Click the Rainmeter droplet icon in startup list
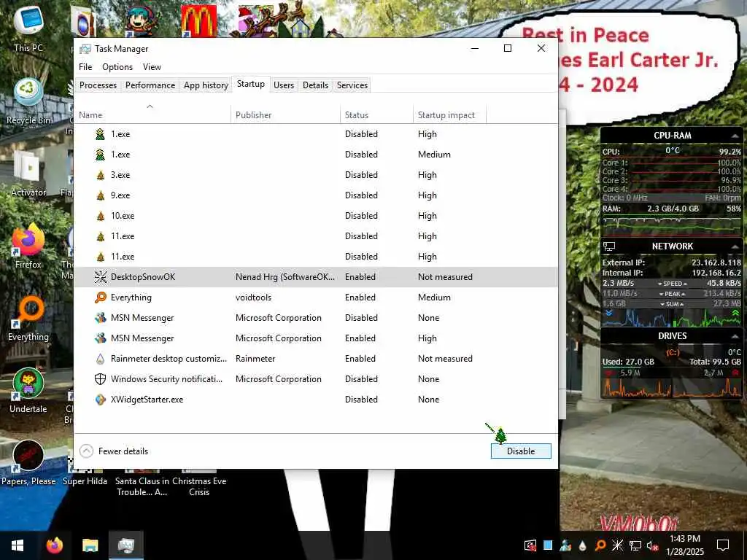The width and height of the screenshot is (747, 560). tap(100, 359)
